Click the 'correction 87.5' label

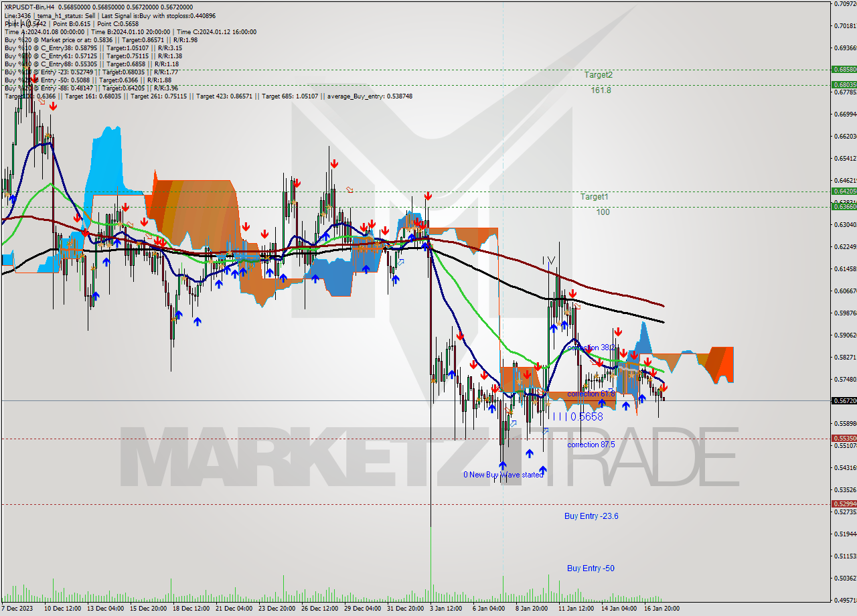591,445
